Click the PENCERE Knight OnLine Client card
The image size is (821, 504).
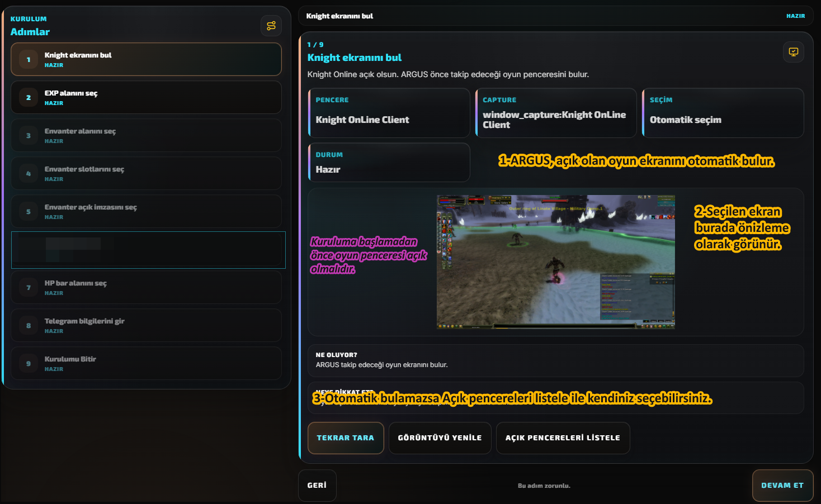pyautogui.click(x=389, y=113)
